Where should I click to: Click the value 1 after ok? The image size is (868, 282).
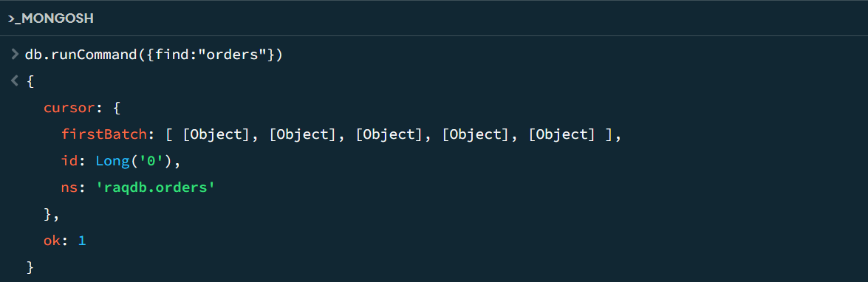pos(82,241)
